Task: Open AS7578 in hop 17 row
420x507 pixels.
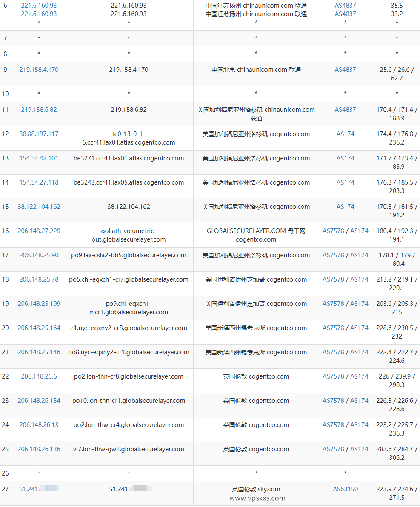Action: pyautogui.click(x=333, y=255)
